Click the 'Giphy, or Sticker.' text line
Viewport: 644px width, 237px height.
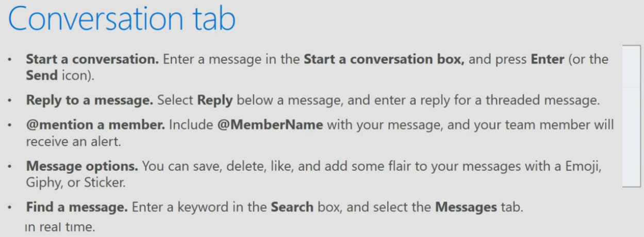pyautogui.click(x=75, y=183)
